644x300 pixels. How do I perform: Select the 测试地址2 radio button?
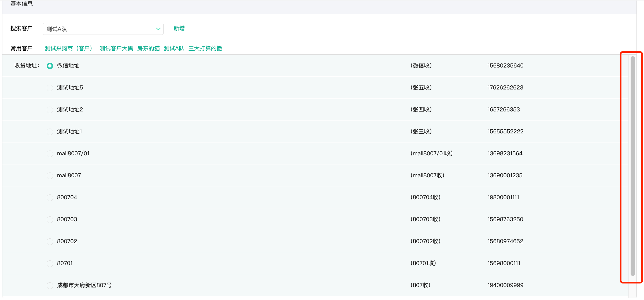[50, 110]
